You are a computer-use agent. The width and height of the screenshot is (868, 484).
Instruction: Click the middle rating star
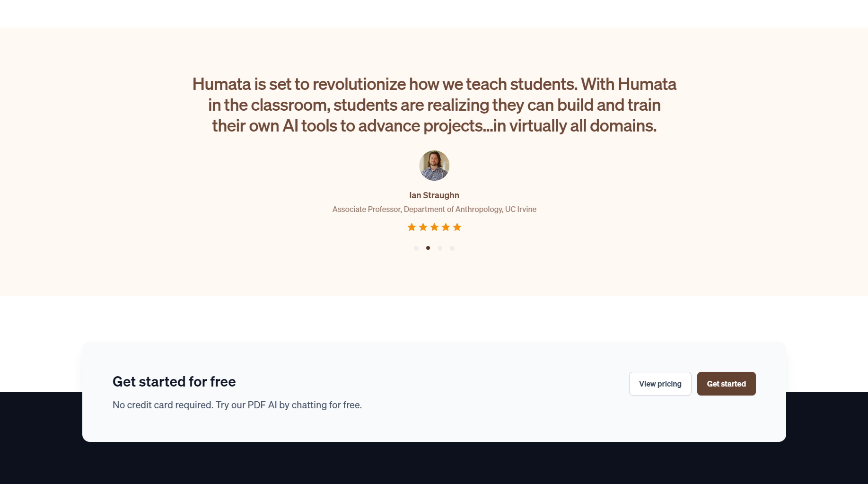click(x=434, y=228)
